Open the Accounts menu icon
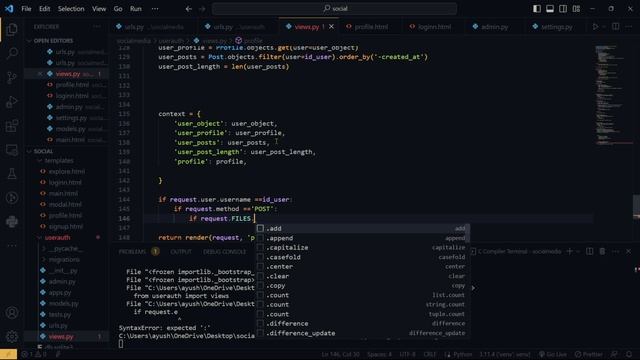The height and width of the screenshot is (360, 640). pyautogui.click(x=12, y=313)
